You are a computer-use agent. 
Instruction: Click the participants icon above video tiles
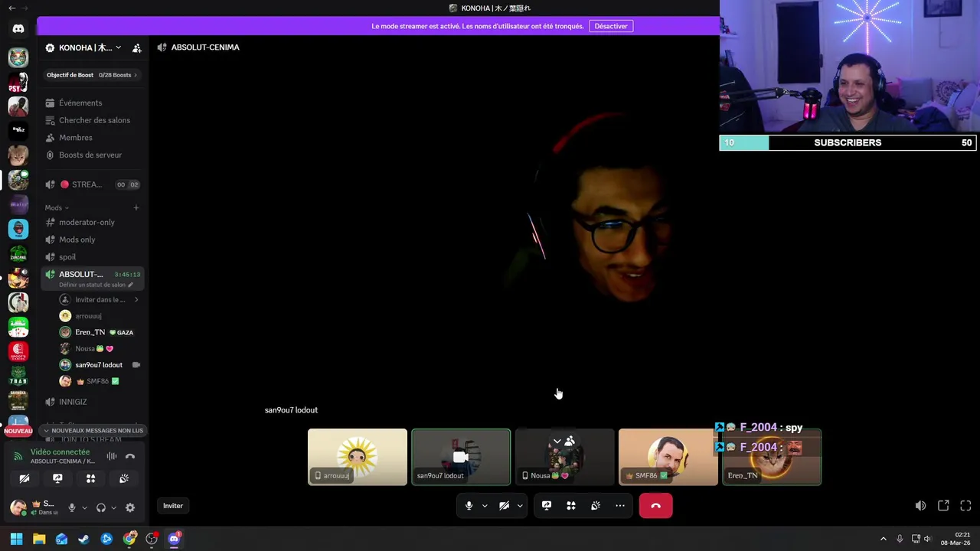[570, 442]
